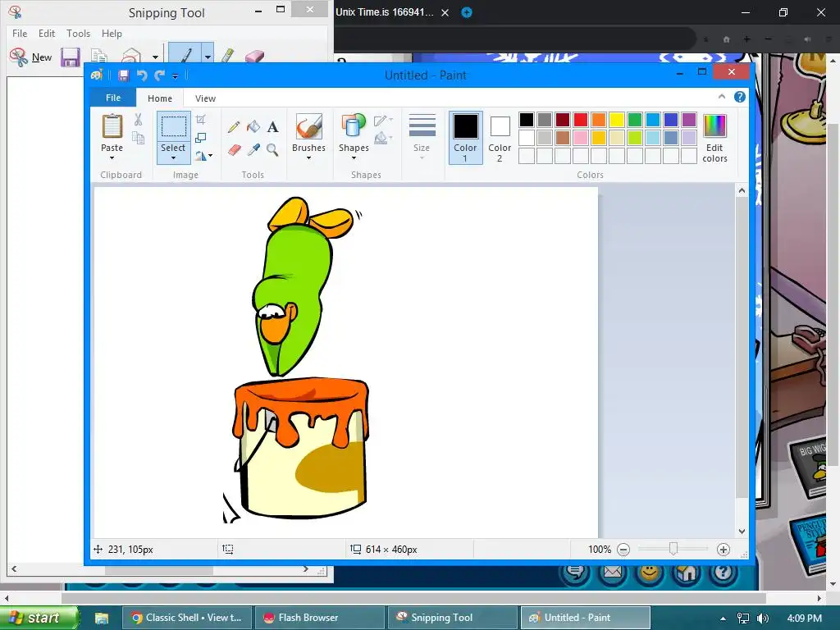Image resolution: width=840 pixels, height=630 pixels.
Task: Click the network tray icon
Action: pos(743,618)
